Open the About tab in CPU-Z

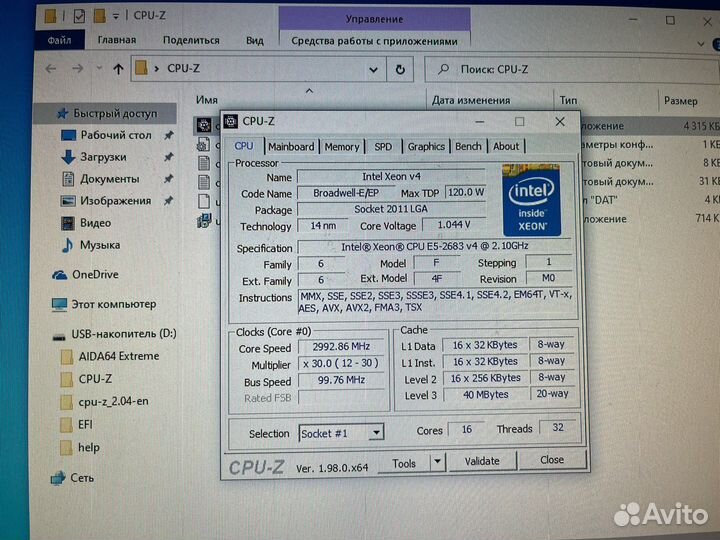pos(506,146)
